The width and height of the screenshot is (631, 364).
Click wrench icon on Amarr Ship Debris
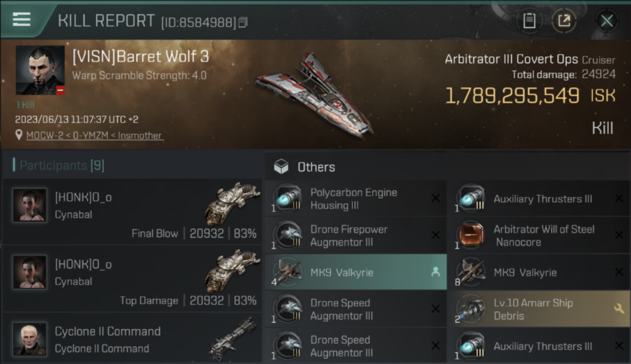tap(619, 308)
